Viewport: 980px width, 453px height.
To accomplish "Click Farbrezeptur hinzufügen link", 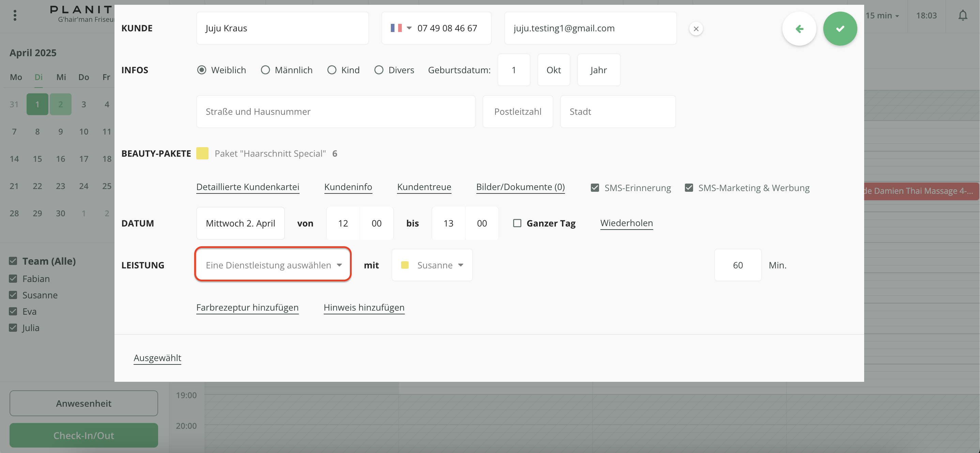I will tap(247, 307).
